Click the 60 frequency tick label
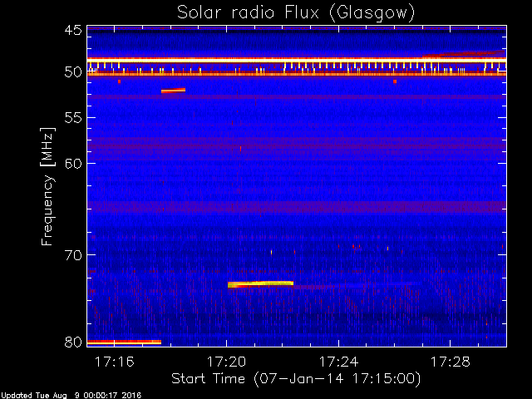Viewport: 532px width, 399px height. [x=73, y=163]
